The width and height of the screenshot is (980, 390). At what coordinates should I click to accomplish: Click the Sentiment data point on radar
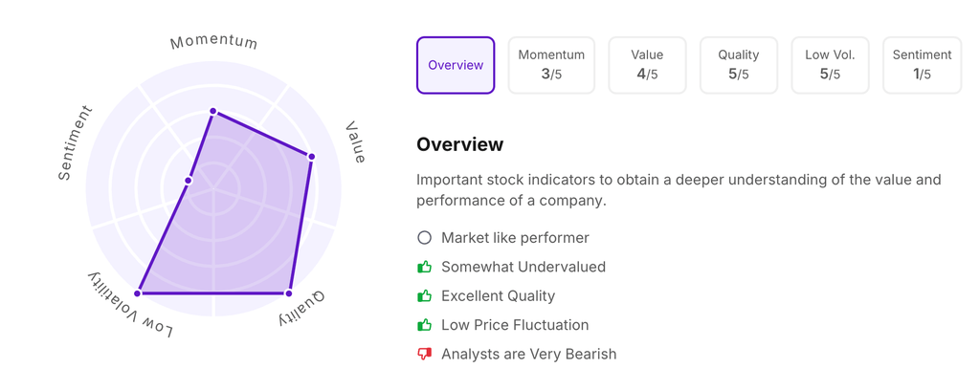pyautogui.click(x=189, y=181)
